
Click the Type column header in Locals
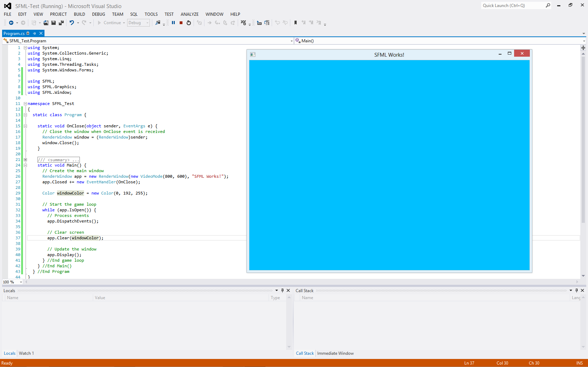[x=277, y=298]
